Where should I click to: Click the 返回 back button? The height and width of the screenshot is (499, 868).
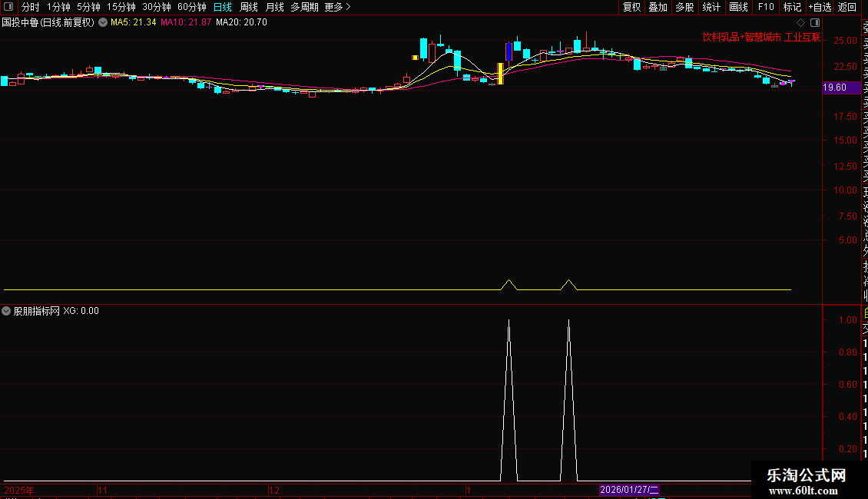point(847,7)
